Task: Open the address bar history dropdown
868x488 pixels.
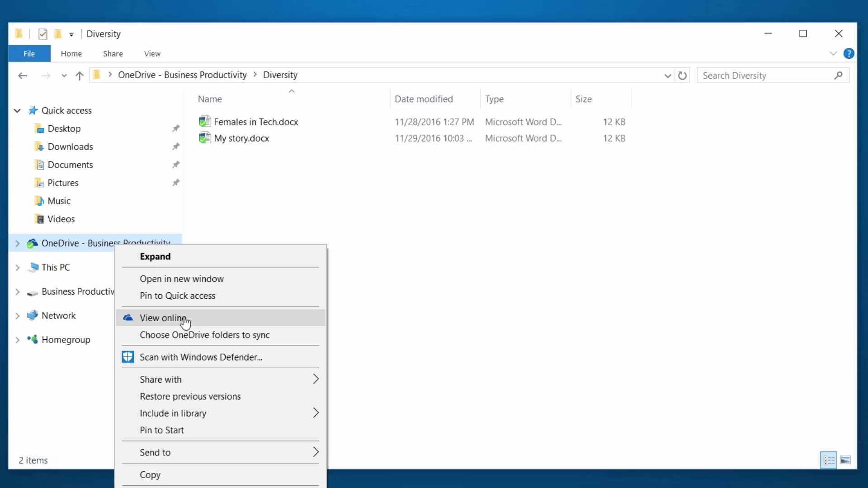Action: (668, 75)
